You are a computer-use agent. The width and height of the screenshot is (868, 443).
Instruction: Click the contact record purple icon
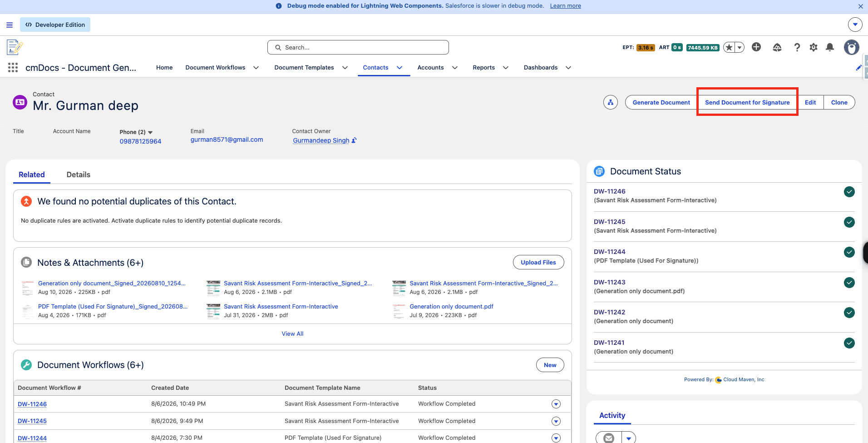(x=20, y=102)
